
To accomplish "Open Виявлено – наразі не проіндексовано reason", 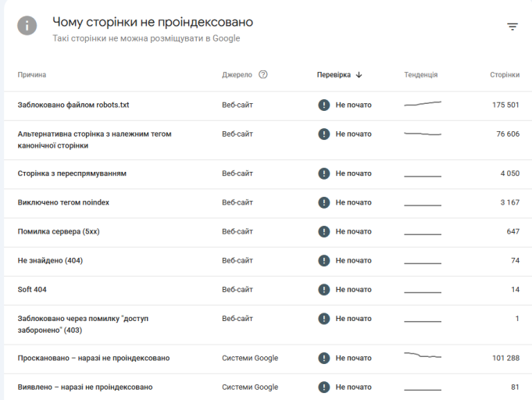I will pos(85,387).
